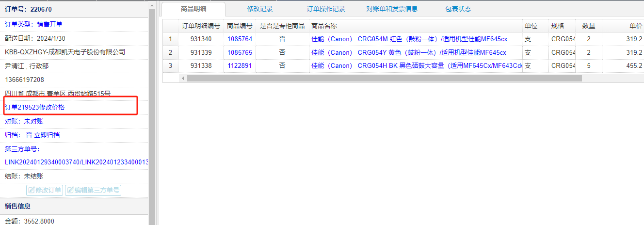Open CRG054H BK 黑色硒鼓 product link
644x225 pixels.
[417, 65]
